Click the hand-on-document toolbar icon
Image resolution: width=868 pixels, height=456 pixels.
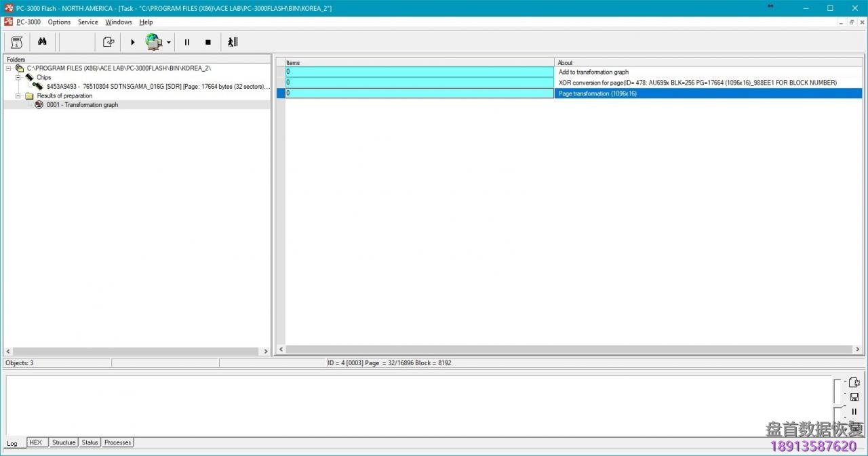[x=108, y=42]
